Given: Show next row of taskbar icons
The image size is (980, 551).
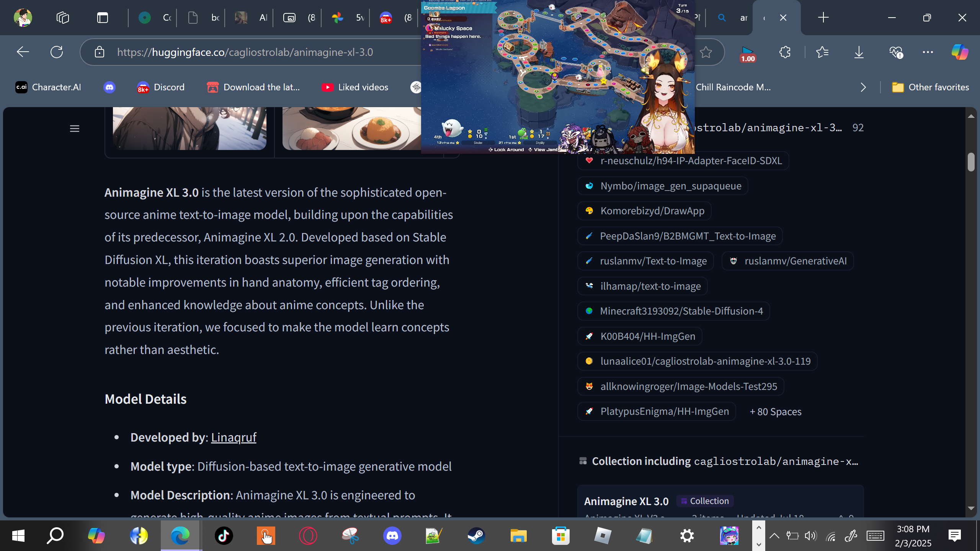Looking at the screenshot, I should click(x=759, y=544).
